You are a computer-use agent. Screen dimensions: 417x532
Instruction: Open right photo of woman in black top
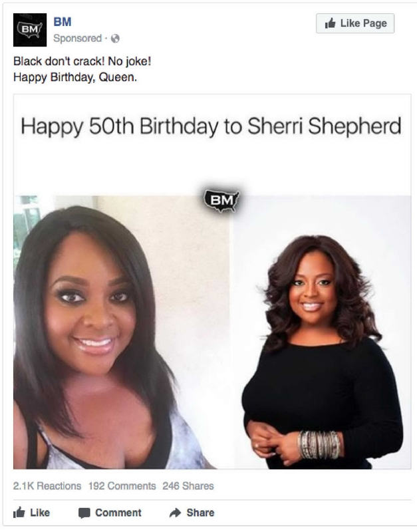(321, 332)
